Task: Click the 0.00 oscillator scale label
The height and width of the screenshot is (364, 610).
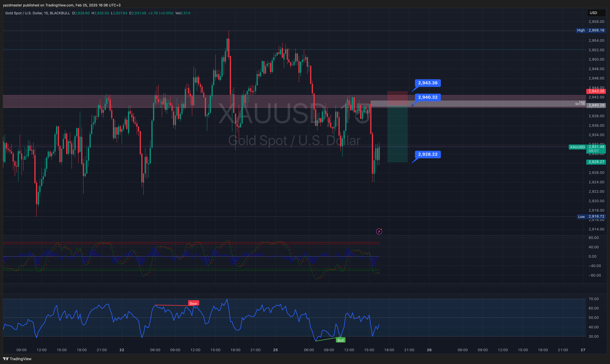Action: [593, 257]
